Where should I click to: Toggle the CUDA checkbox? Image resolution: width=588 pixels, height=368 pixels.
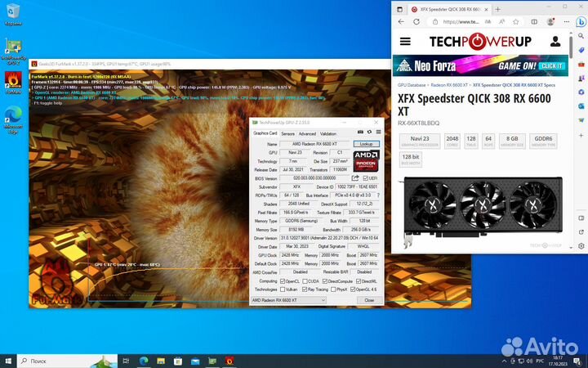click(305, 281)
